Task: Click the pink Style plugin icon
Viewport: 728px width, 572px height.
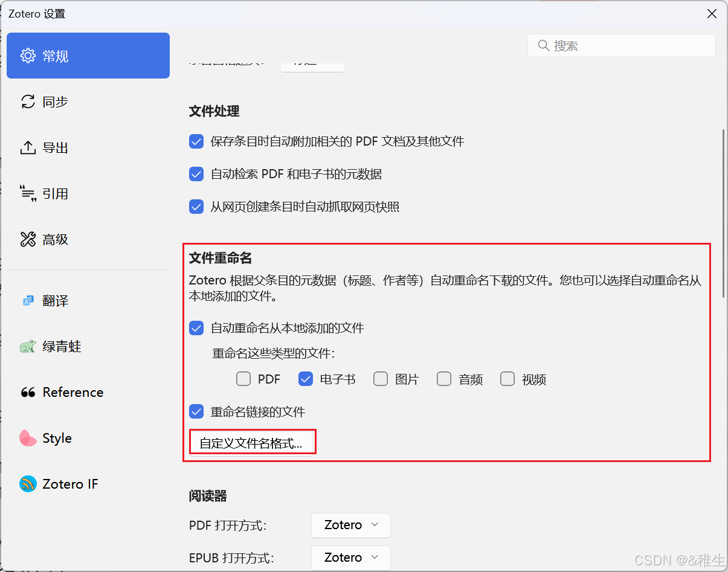Action: click(28, 439)
